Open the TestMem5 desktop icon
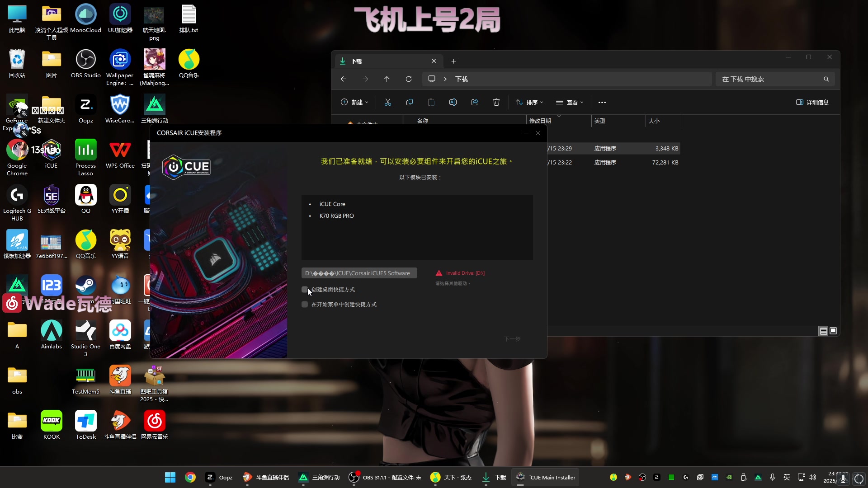The width and height of the screenshot is (868, 488). tap(86, 380)
